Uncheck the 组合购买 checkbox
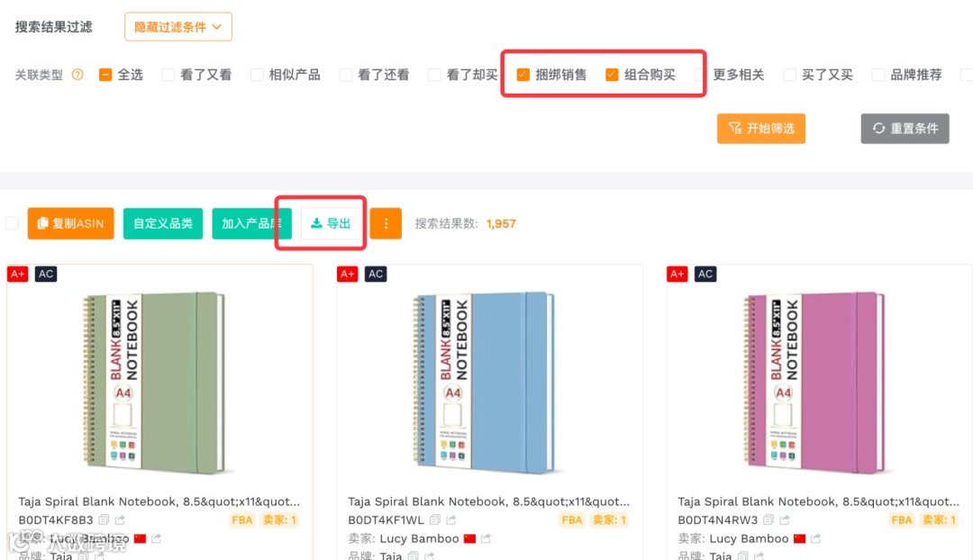 612,75
